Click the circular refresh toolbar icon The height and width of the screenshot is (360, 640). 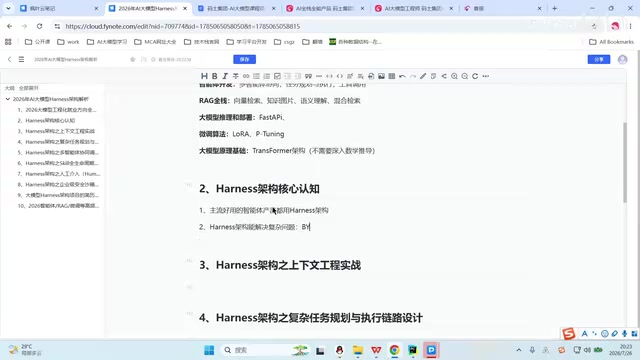point(475,76)
